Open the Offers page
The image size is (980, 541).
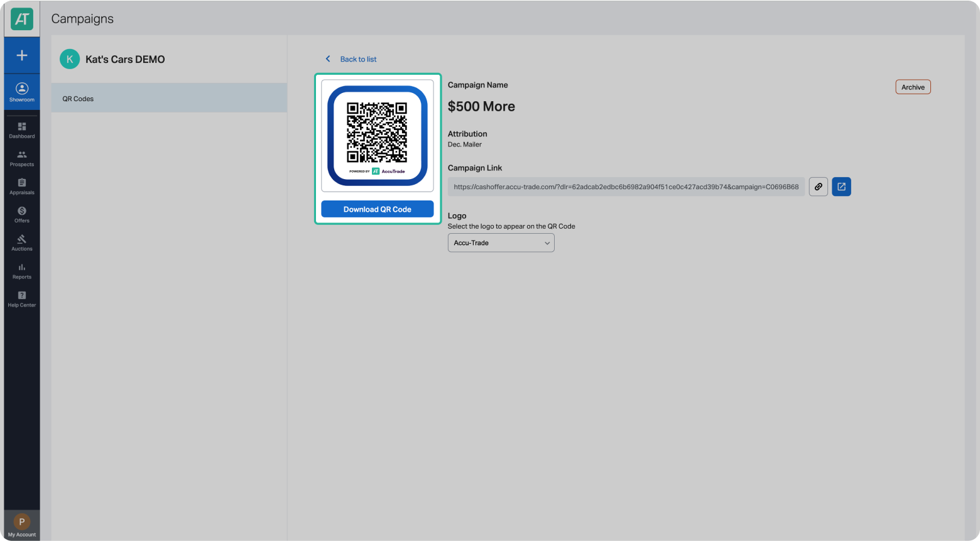pyautogui.click(x=22, y=215)
